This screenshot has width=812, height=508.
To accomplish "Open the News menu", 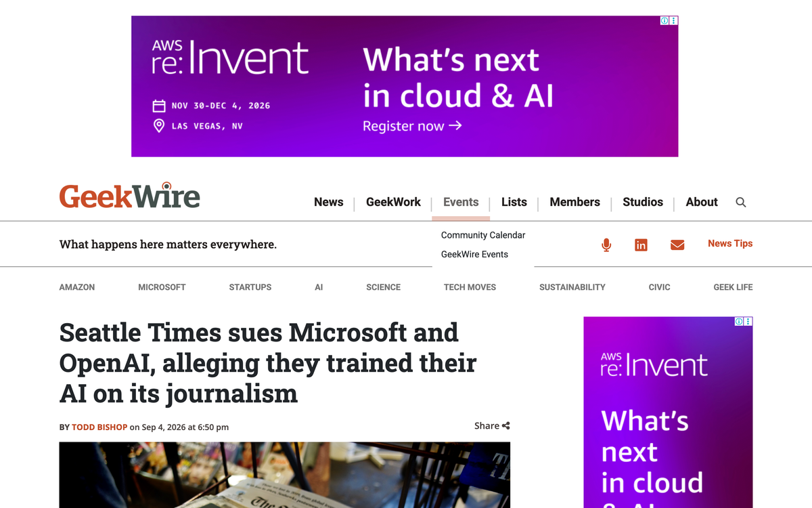I will click(x=329, y=202).
